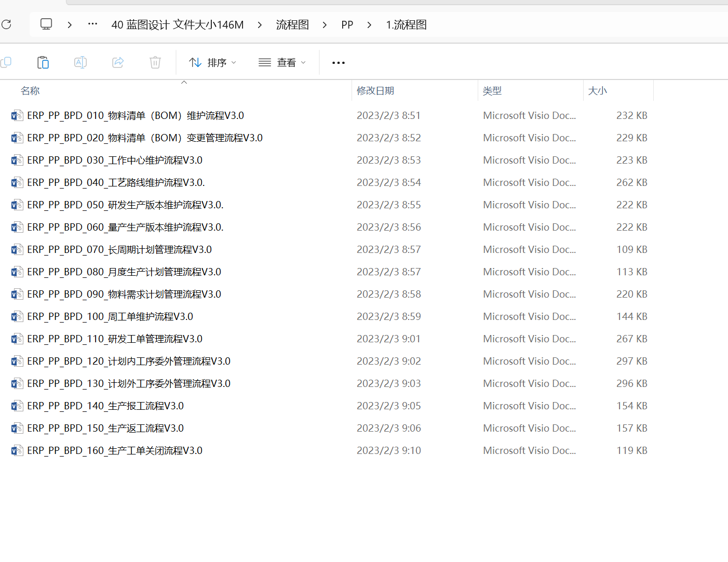The width and height of the screenshot is (728, 562).
Task: Click the Share icon in toolbar
Action: pyautogui.click(x=118, y=62)
